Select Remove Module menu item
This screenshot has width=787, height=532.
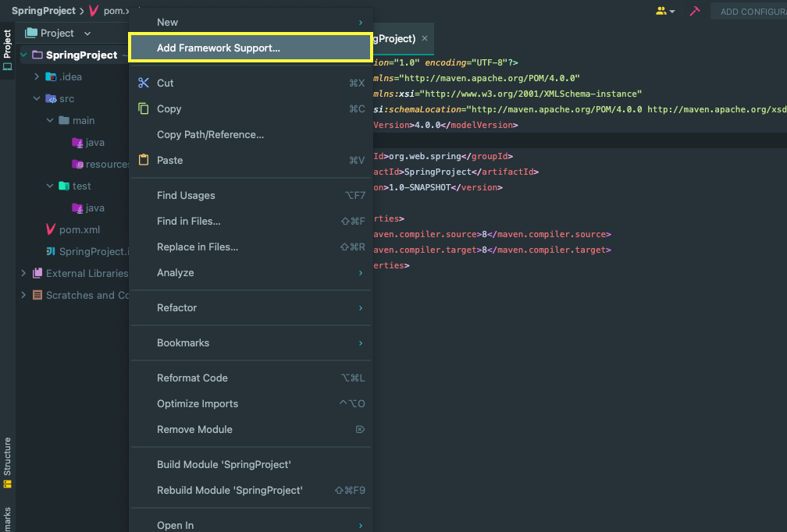[x=250, y=430]
